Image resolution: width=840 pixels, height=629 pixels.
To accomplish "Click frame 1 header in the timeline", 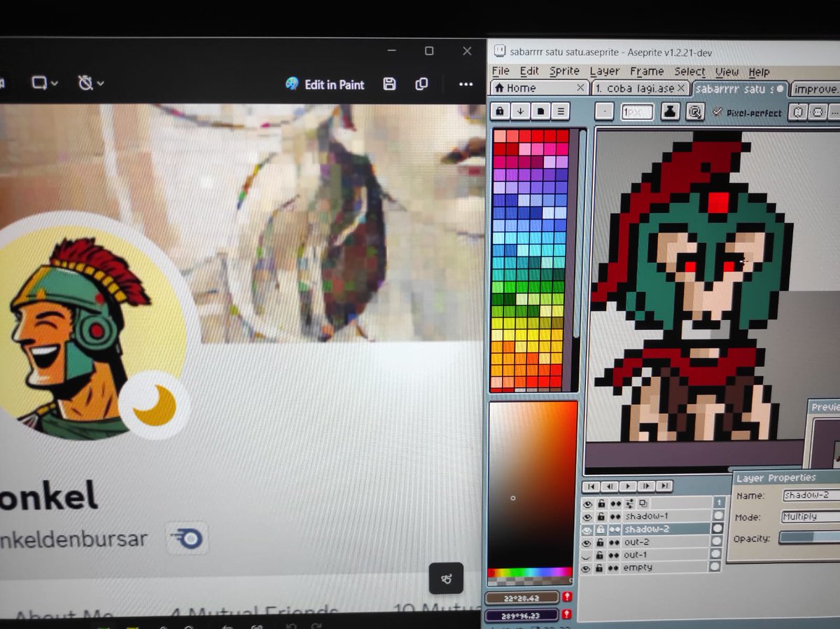I will pyautogui.click(x=718, y=502).
